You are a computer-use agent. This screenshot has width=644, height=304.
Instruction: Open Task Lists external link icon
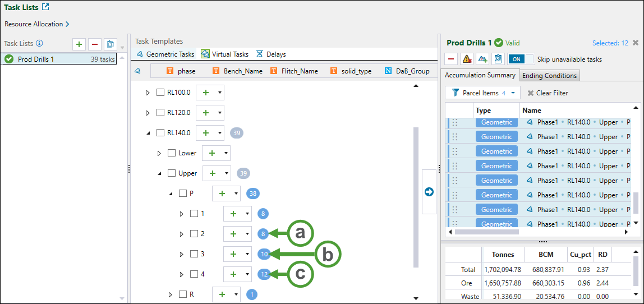click(x=45, y=7)
